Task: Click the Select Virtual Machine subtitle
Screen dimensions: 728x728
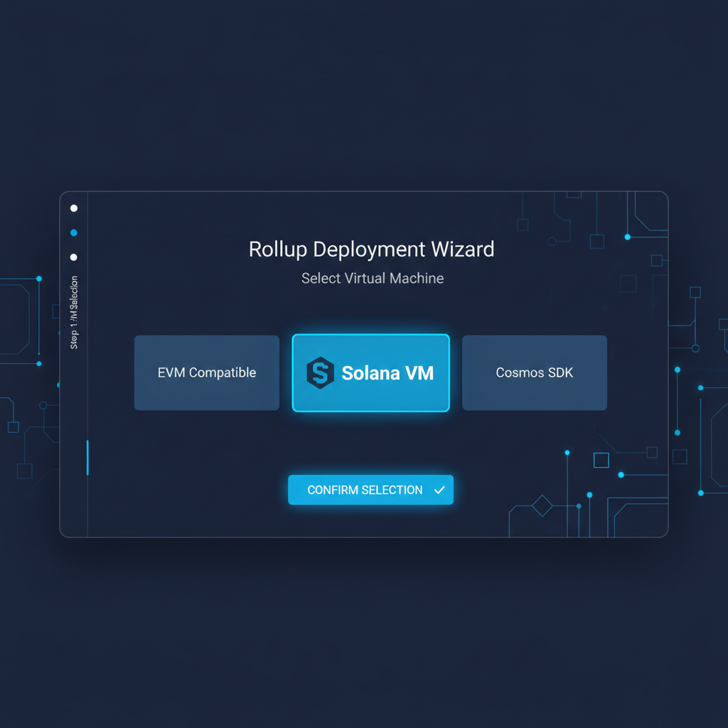Action: pos(371,279)
